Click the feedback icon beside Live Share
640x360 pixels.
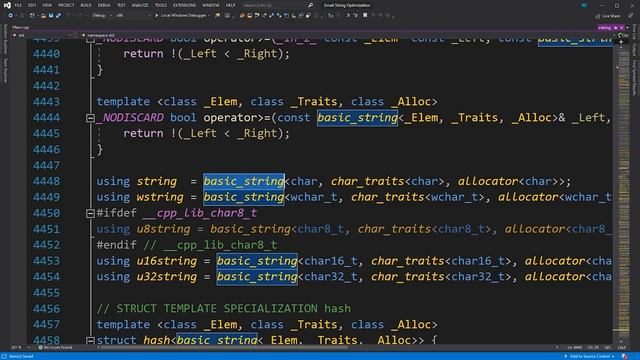point(631,16)
